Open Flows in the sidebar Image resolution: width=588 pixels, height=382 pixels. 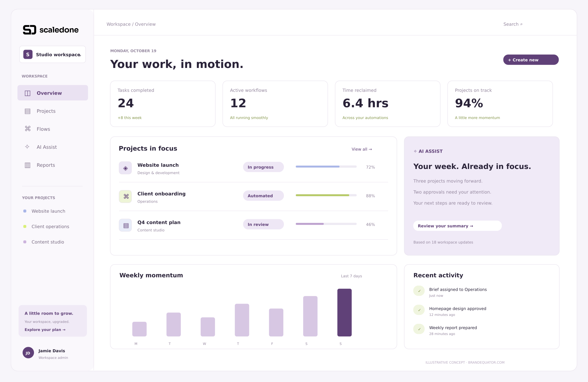coord(53,129)
